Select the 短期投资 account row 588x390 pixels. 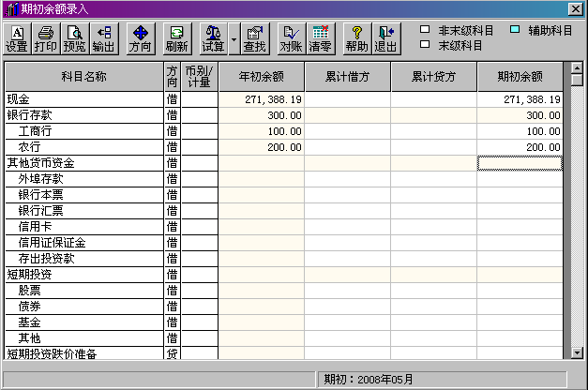pos(84,275)
